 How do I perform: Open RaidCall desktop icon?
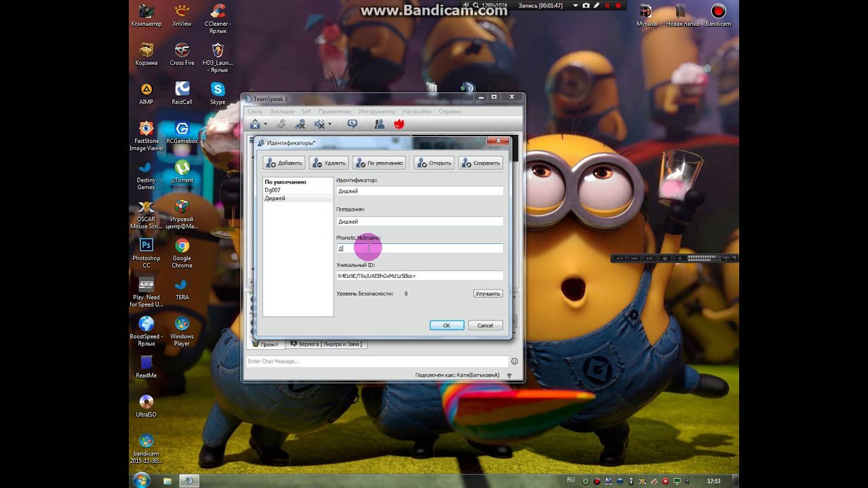click(x=182, y=94)
